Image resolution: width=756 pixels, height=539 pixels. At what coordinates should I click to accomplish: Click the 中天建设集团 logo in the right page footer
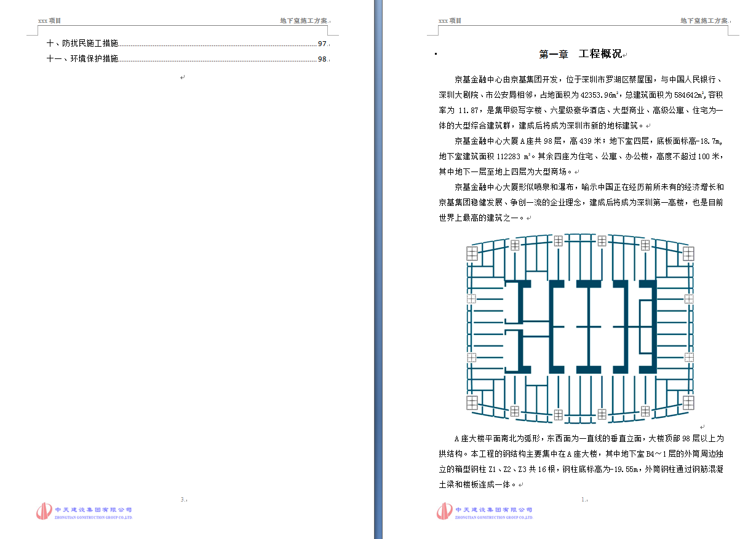[485, 511]
